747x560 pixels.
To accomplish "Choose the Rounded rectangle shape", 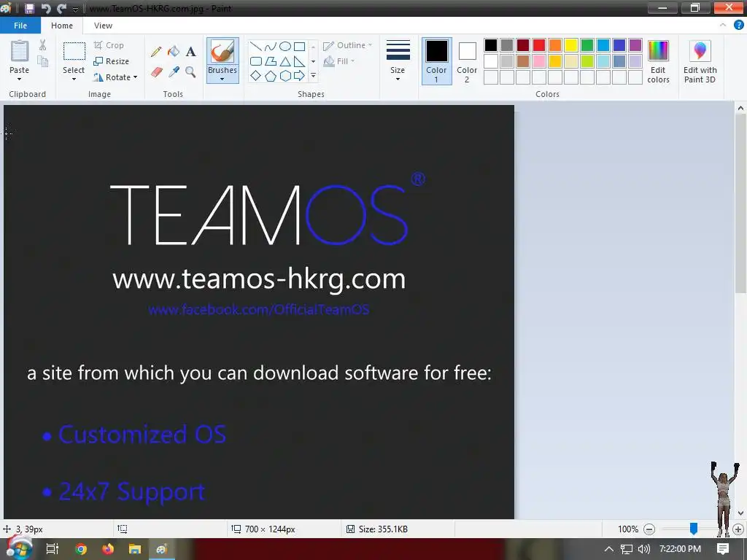I will (x=256, y=61).
